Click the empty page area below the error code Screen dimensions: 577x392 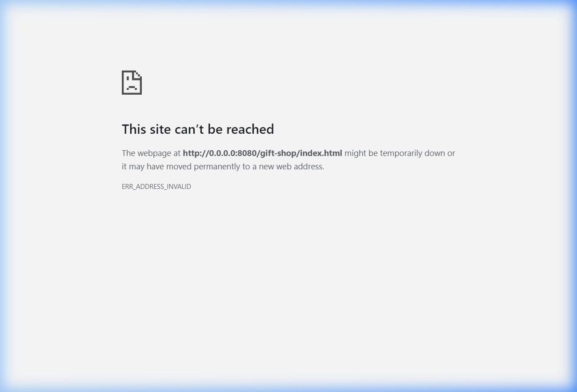288,284
